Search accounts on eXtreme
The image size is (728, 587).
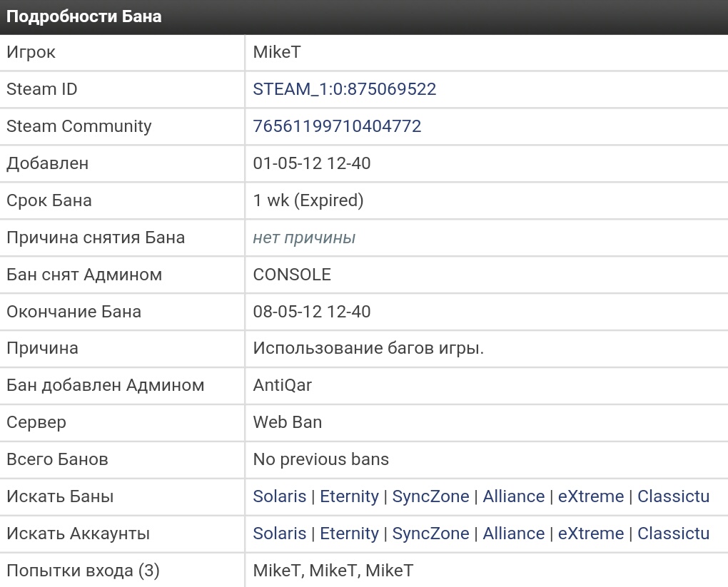tap(590, 534)
